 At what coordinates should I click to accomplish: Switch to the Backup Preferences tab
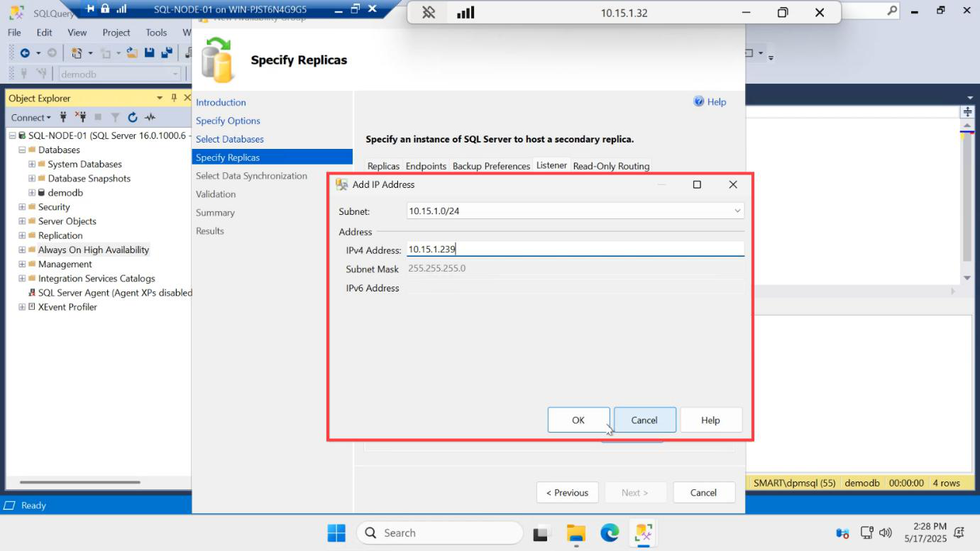(x=491, y=166)
